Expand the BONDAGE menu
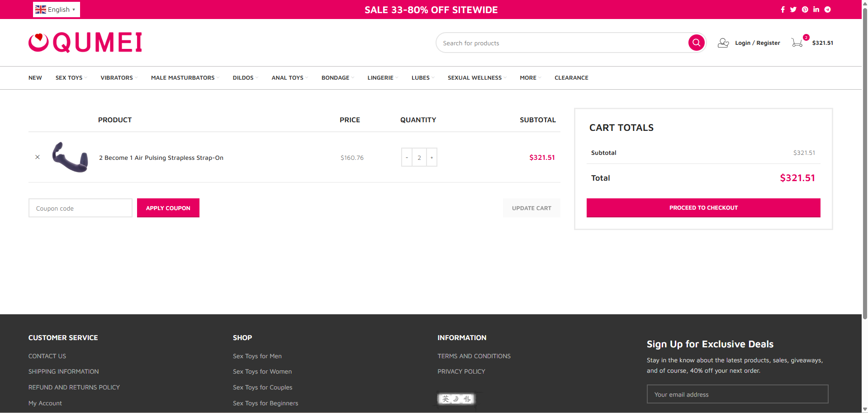The width and height of the screenshot is (868, 413). coord(338,78)
